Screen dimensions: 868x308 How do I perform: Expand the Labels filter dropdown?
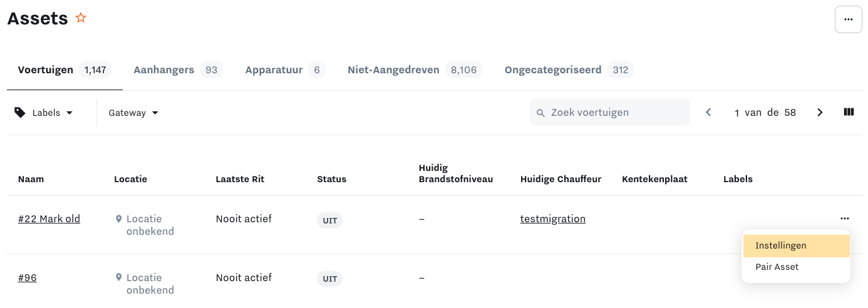click(x=44, y=113)
